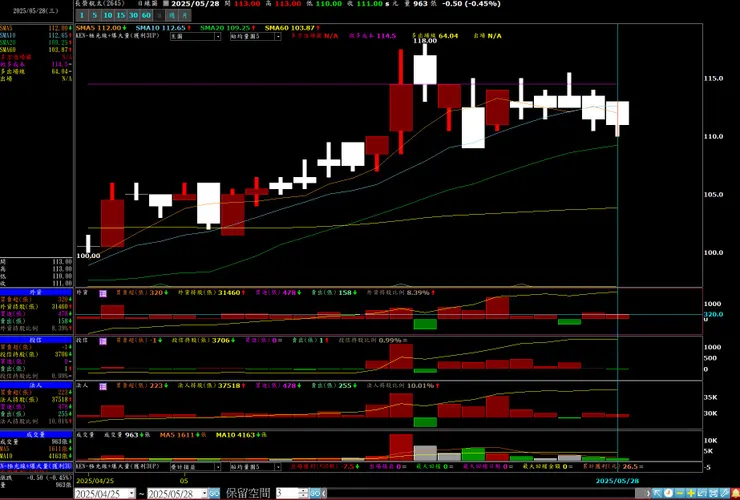
Task: Click the print icon in bottom toolbar
Action: pyautogui.click(x=713, y=493)
